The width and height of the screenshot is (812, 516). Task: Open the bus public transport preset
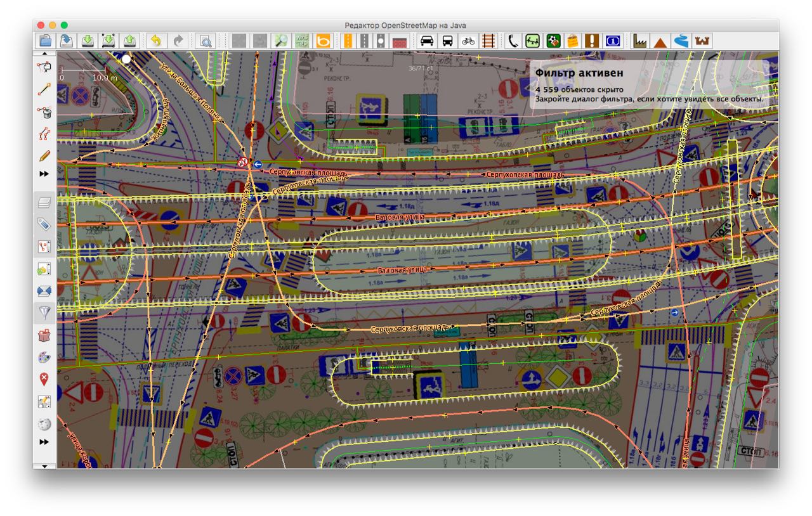click(x=448, y=41)
